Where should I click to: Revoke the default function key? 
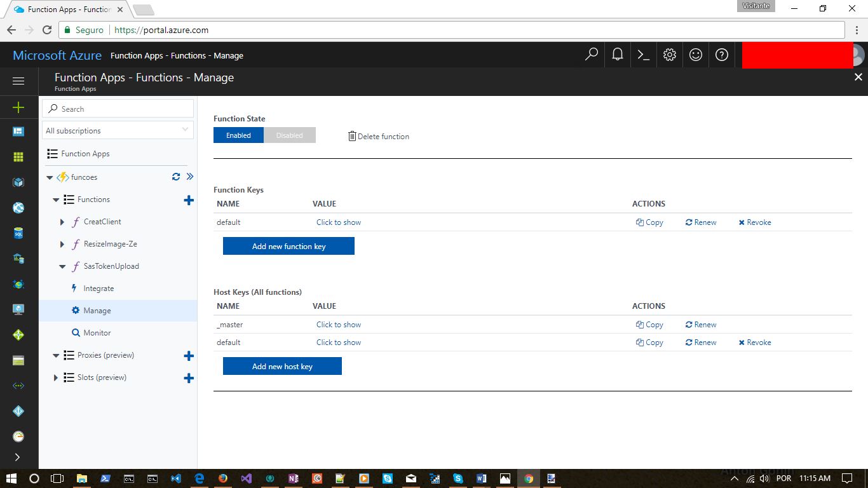[x=755, y=222]
